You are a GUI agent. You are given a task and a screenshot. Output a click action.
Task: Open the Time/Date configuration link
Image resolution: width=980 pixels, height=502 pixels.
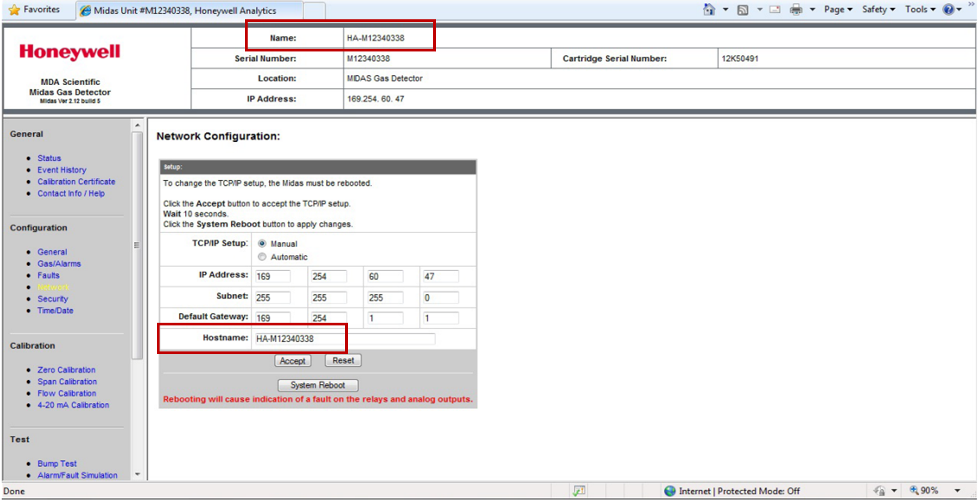click(x=55, y=310)
